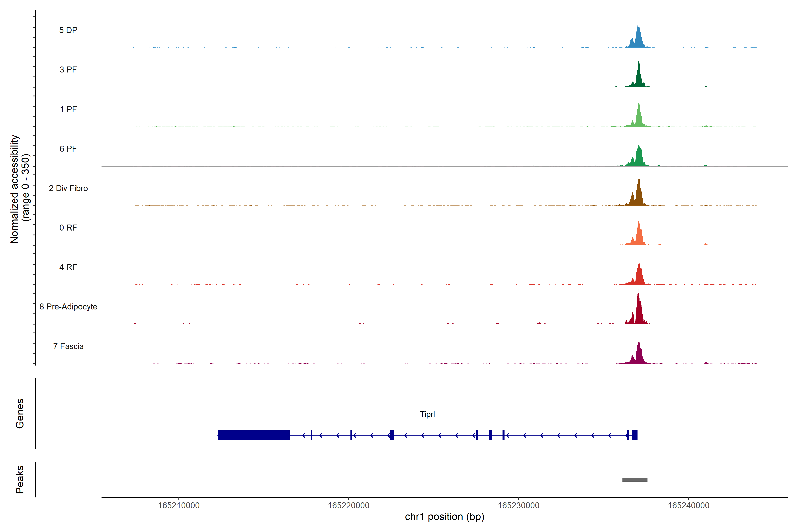Click the 1 PF light green peak

tap(639, 119)
